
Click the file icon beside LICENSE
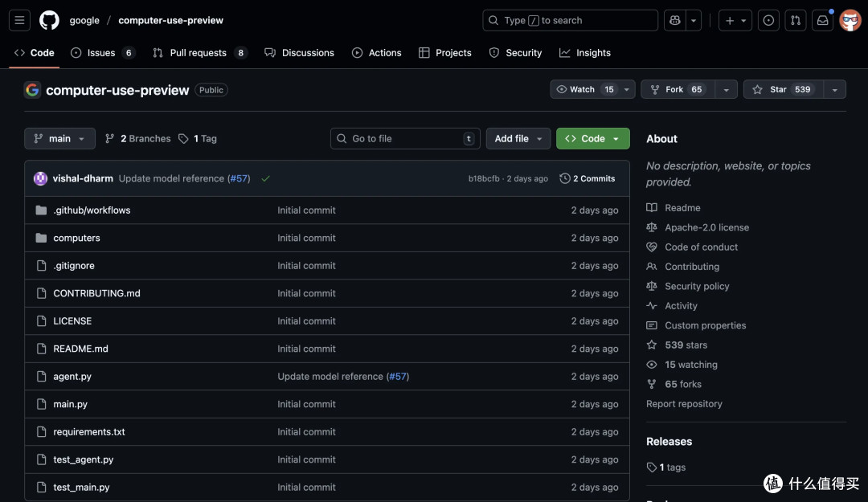[41, 321]
